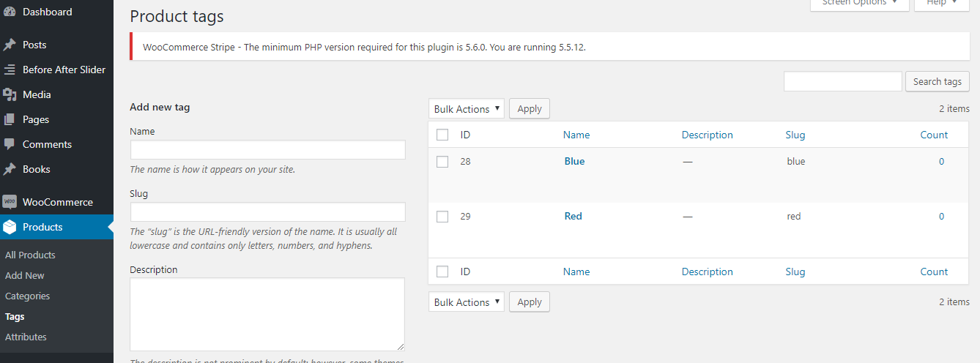Open the Blue tag name link
The image size is (980, 363).
click(x=574, y=161)
